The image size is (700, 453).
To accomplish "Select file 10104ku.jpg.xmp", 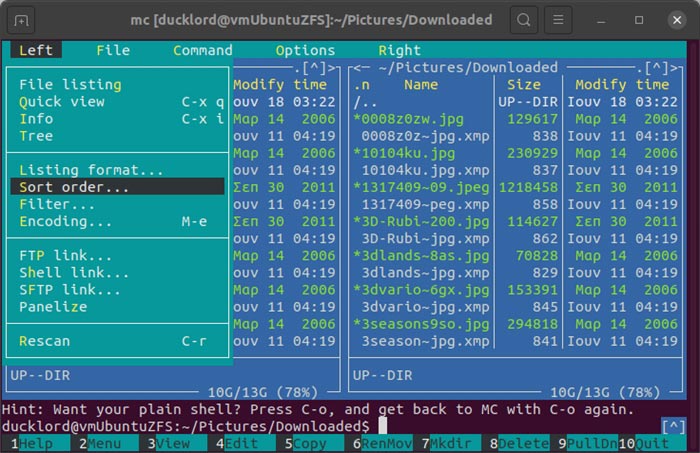I will pyautogui.click(x=423, y=170).
